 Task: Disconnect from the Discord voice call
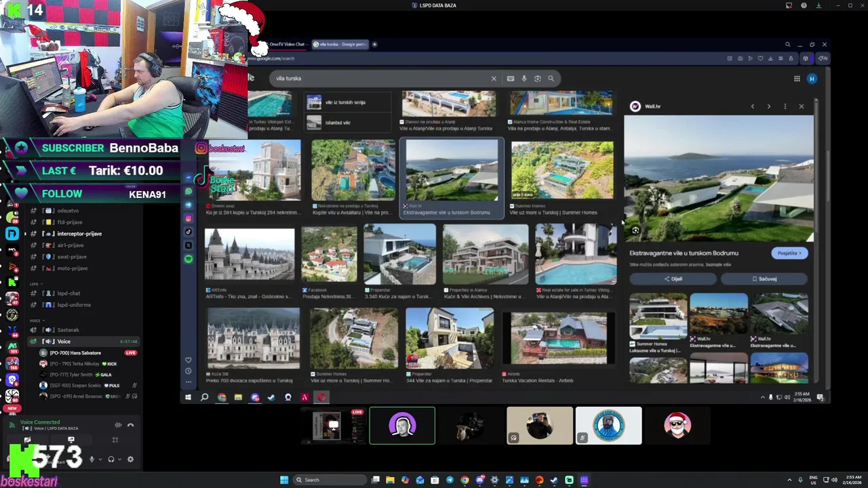click(x=130, y=425)
